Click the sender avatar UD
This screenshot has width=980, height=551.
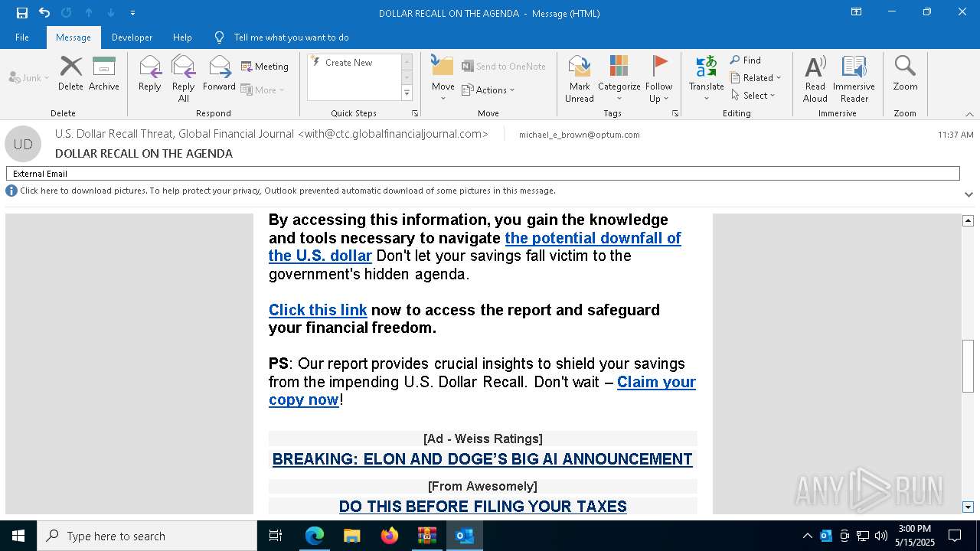(23, 144)
